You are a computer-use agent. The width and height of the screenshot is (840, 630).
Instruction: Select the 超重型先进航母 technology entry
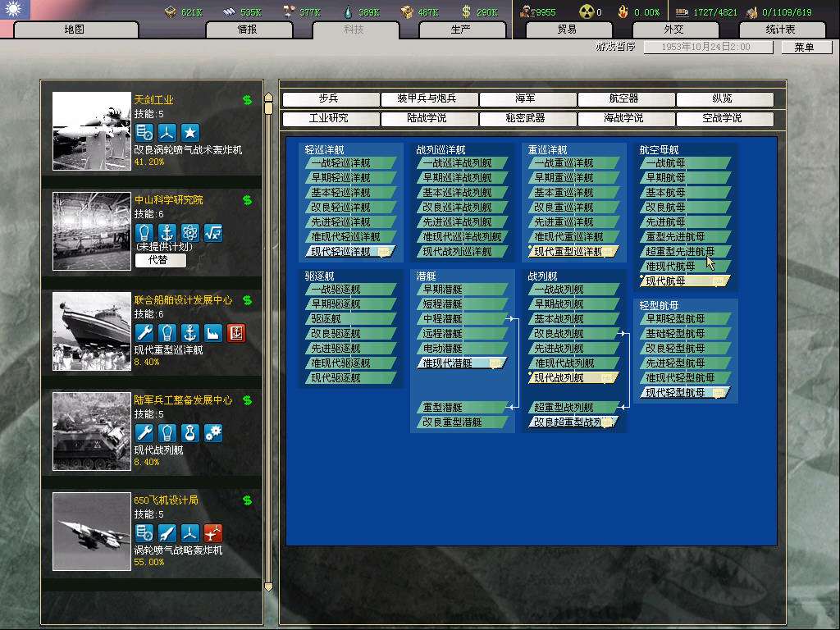coord(680,252)
